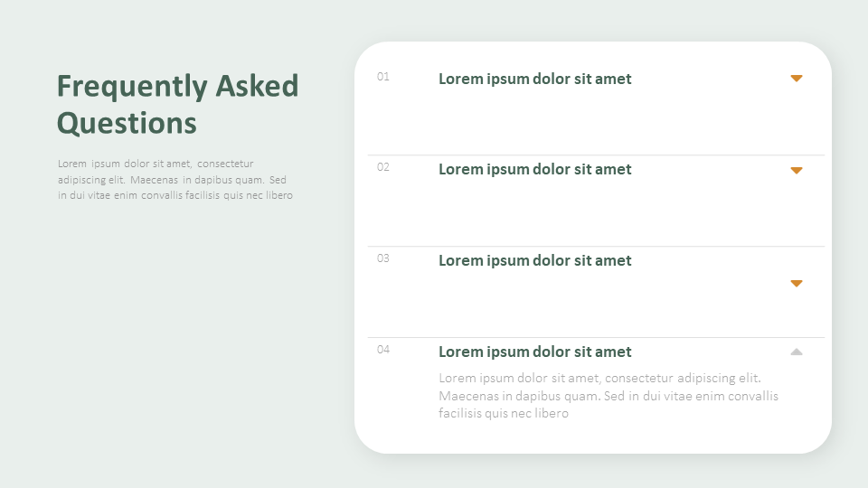Click the answer paragraph under question 04
868x488 pixels.
[x=608, y=396]
